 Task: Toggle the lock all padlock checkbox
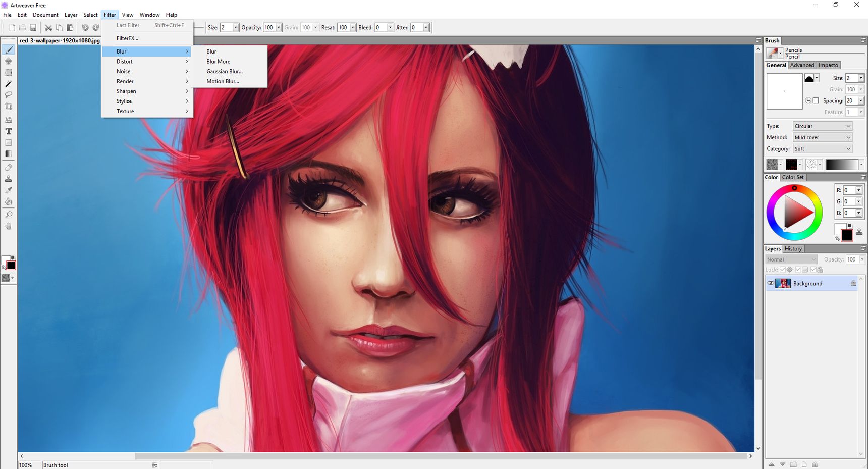tap(813, 270)
